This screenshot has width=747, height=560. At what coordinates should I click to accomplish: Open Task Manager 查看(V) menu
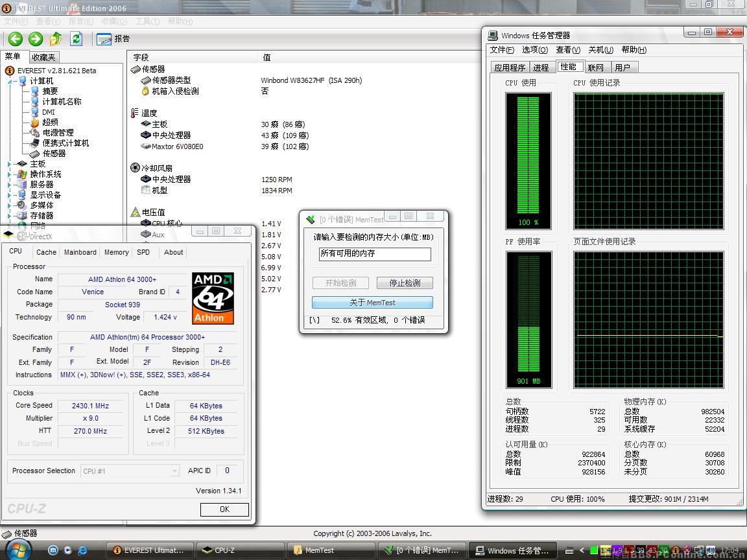[568, 50]
